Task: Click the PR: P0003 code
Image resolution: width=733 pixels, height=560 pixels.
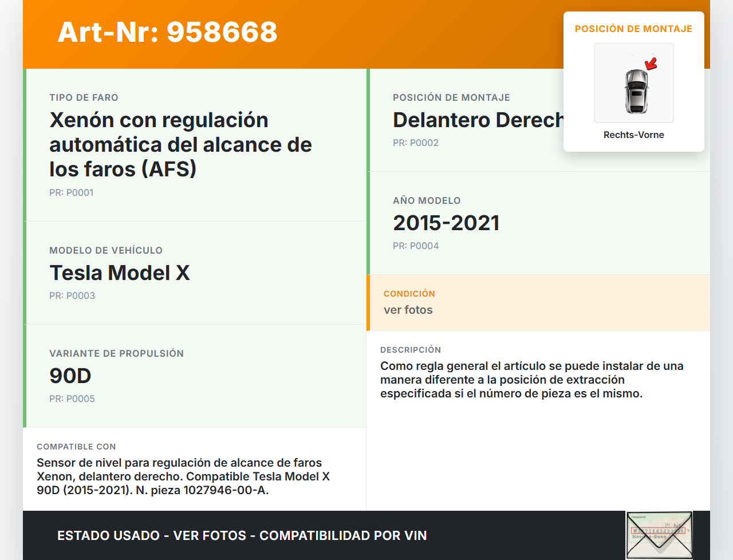Action: click(x=72, y=296)
